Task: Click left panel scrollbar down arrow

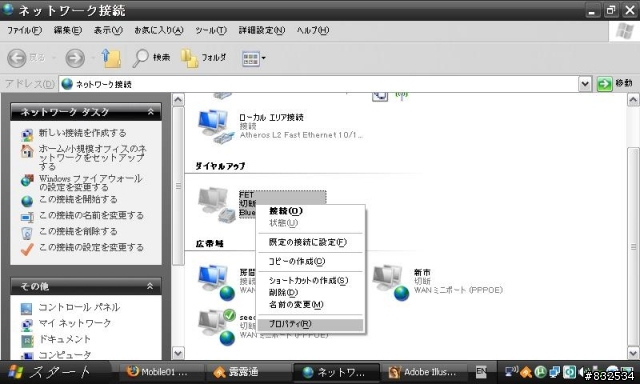Action: click(x=178, y=353)
